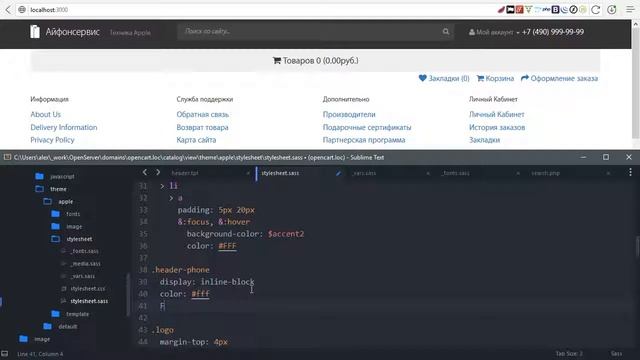
Task: Reload the page with the refresh icon
Action: pos(596,10)
